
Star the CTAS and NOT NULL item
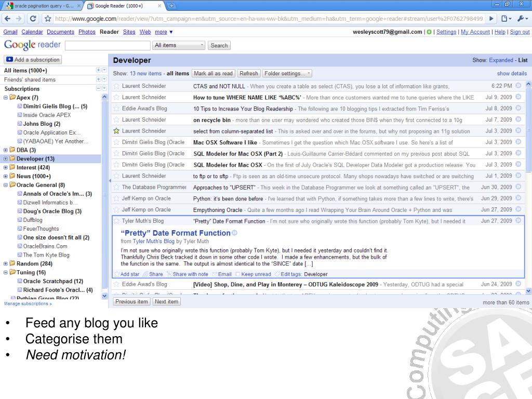click(x=116, y=86)
